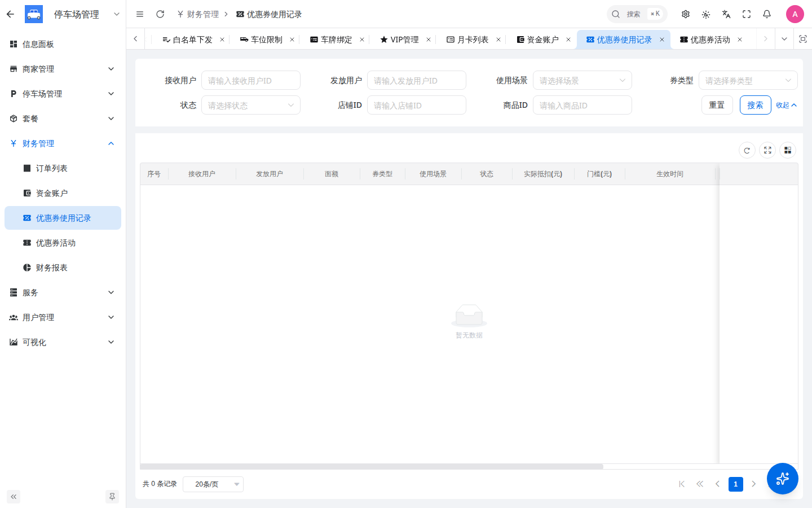Open the 使用场景 dropdown
This screenshot has width=812, height=508.
click(582, 80)
